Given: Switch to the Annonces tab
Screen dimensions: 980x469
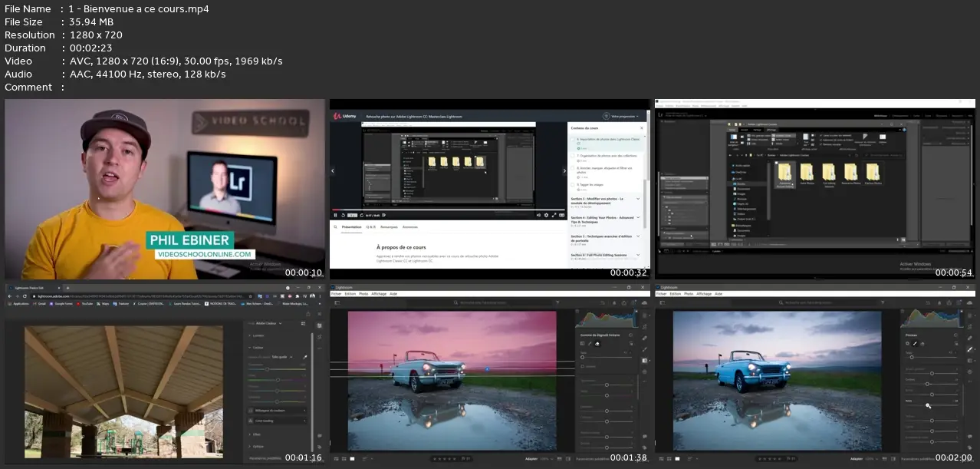Looking at the screenshot, I should point(410,227).
